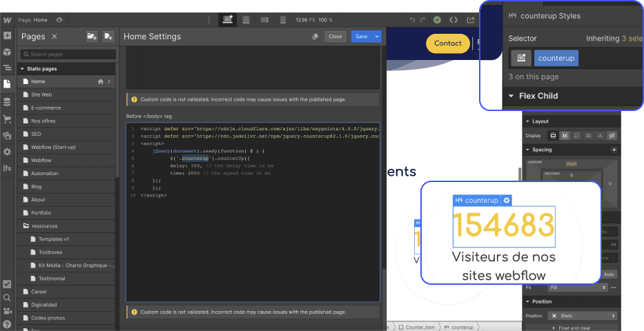Image resolution: width=644 pixels, height=331 pixels.
Task: Open the video tutorials icon
Action: pyautogui.click(x=7, y=311)
